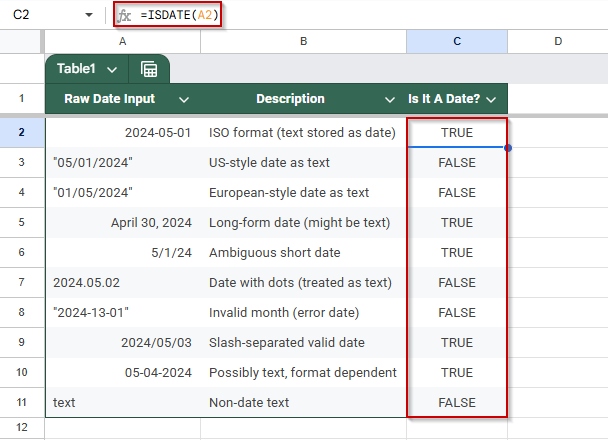This screenshot has width=608, height=440.
Task: Select column A header
Action: tap(123, 41)
